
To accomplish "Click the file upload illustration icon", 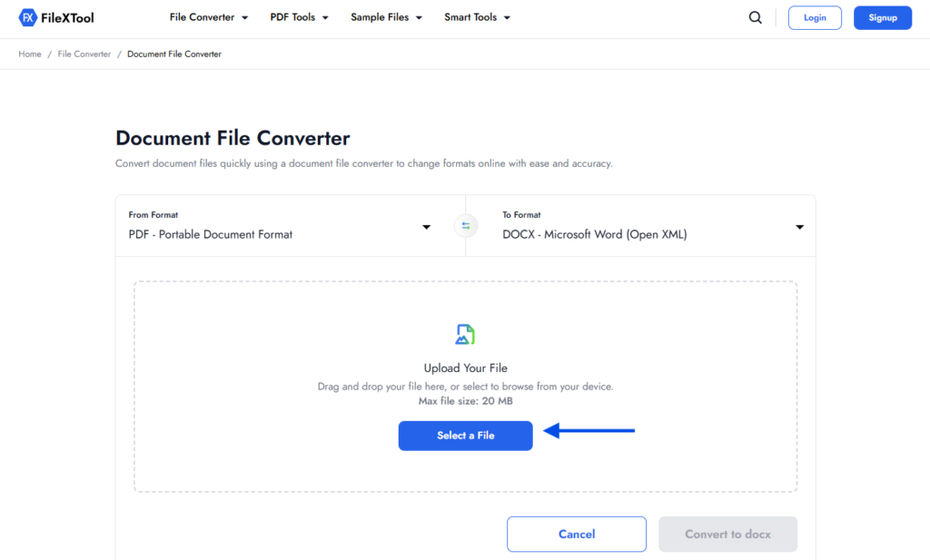I will pyautogui.click(x=465, y=333).
